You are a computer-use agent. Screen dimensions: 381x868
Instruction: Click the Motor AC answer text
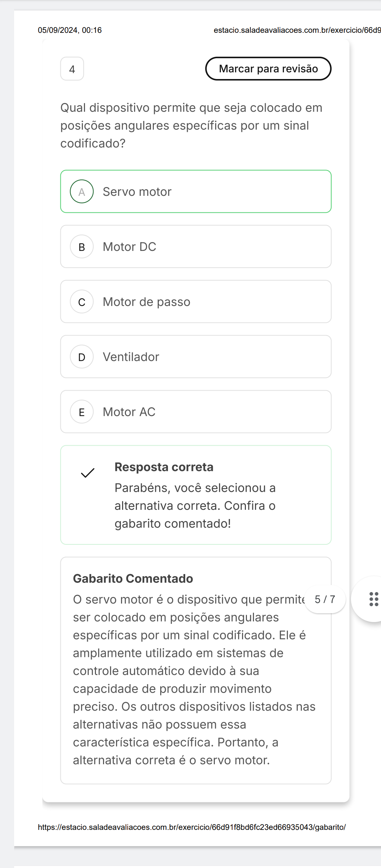[129, 412]
